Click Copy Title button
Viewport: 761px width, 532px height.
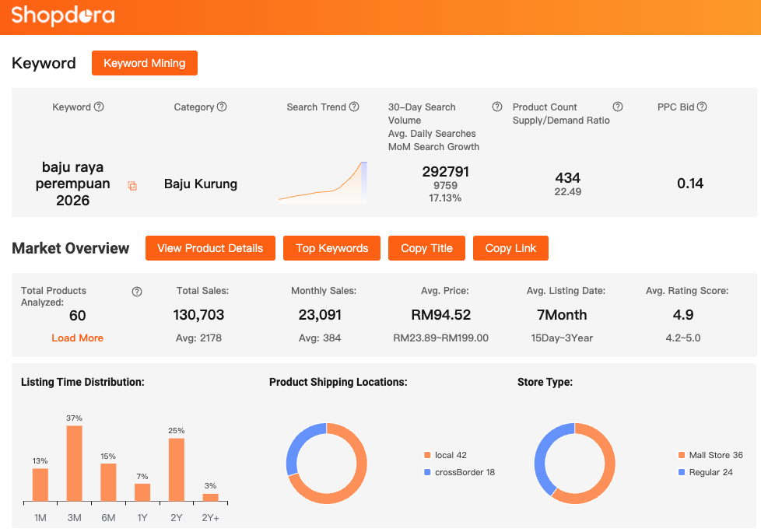pos(426,248)
